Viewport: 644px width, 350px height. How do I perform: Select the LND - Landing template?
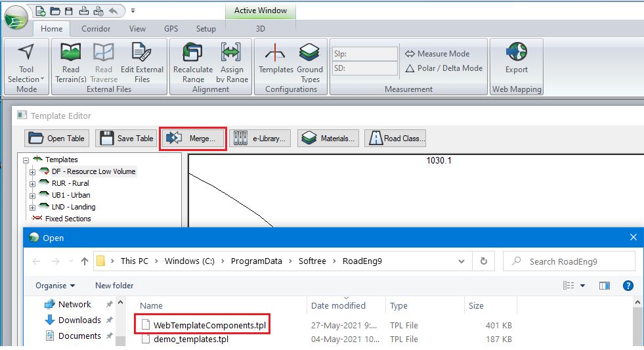(x=74, y=207)
